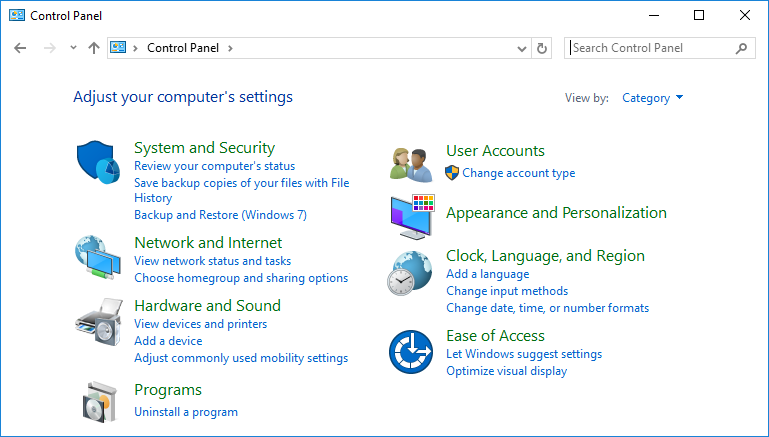Open Appearance and Personalization heading
The height and width of the screenshot is (437, 769).
coord(556,213)
